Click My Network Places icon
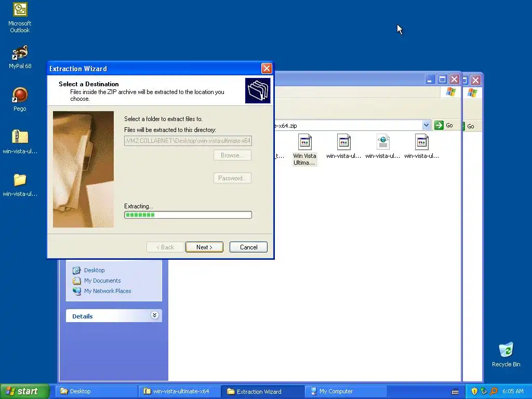 (x=77, y=291)
